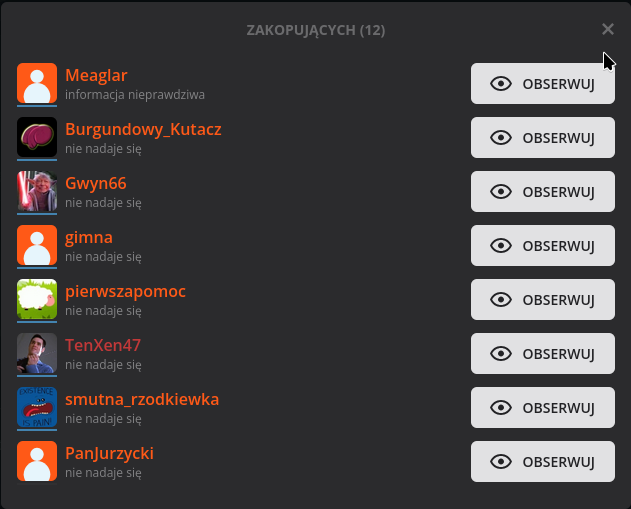Click PanJurzycki's default avatar icon
This screenshot has height=509, width=631.
pos(37,461)
